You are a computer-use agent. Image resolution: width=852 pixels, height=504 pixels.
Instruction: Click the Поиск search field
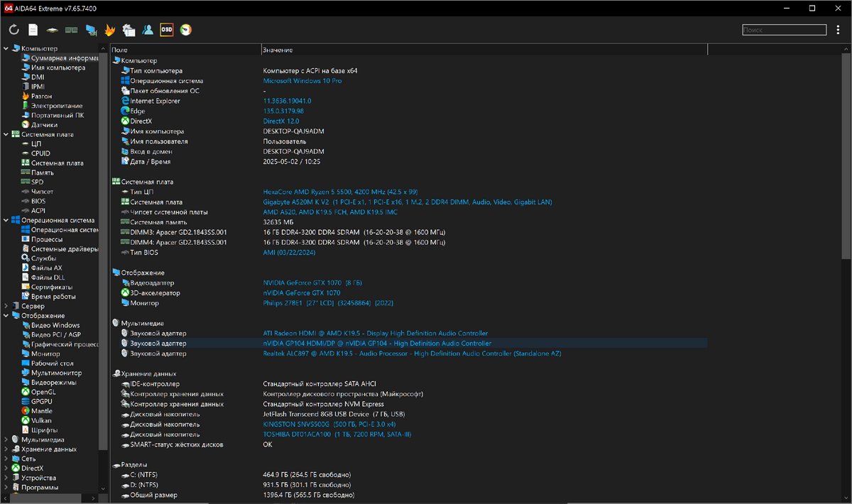click(x=784, y=30)
